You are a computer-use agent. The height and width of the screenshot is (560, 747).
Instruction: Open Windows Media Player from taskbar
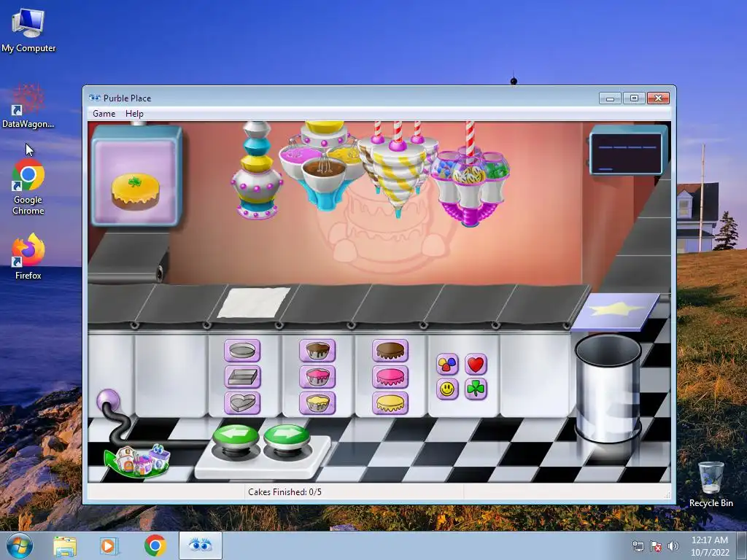pyautogui.click(x=109, y=545)
